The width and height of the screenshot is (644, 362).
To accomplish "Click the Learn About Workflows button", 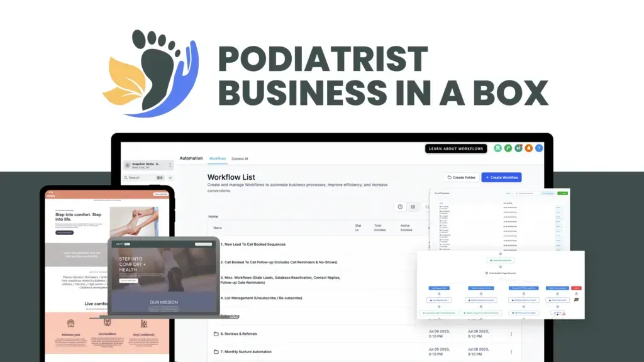I will 456,148.
